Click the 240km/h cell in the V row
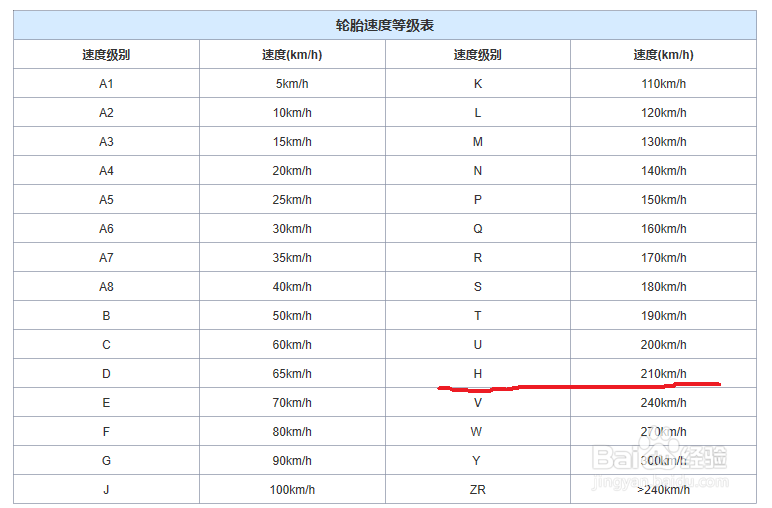The width and height of the screenshot is (772, 508). [x=663, y=403]
